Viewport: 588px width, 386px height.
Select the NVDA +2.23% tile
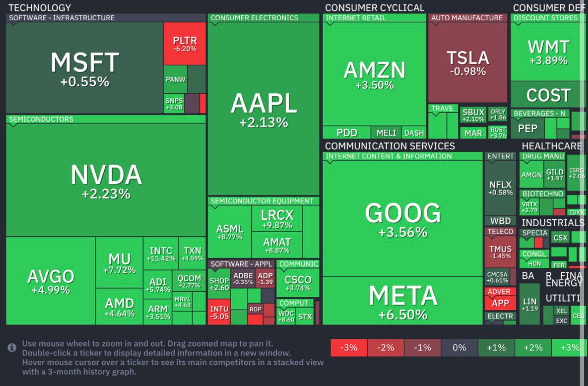pyautogui.click(x=106, y=181)
